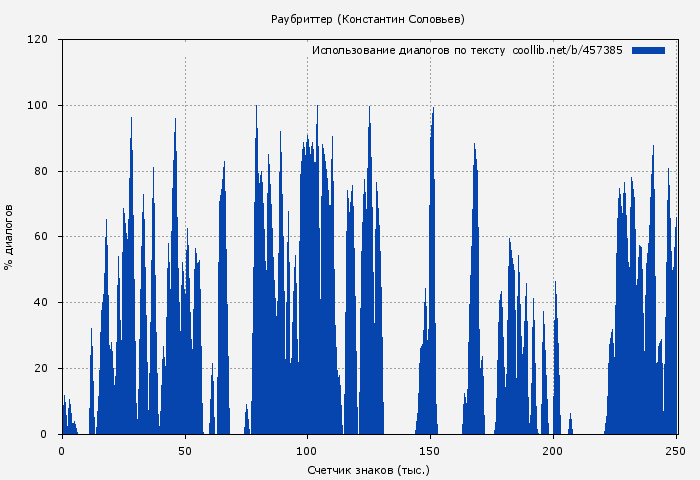Select the 200 tick label on the x-axis

click(553, 451)
